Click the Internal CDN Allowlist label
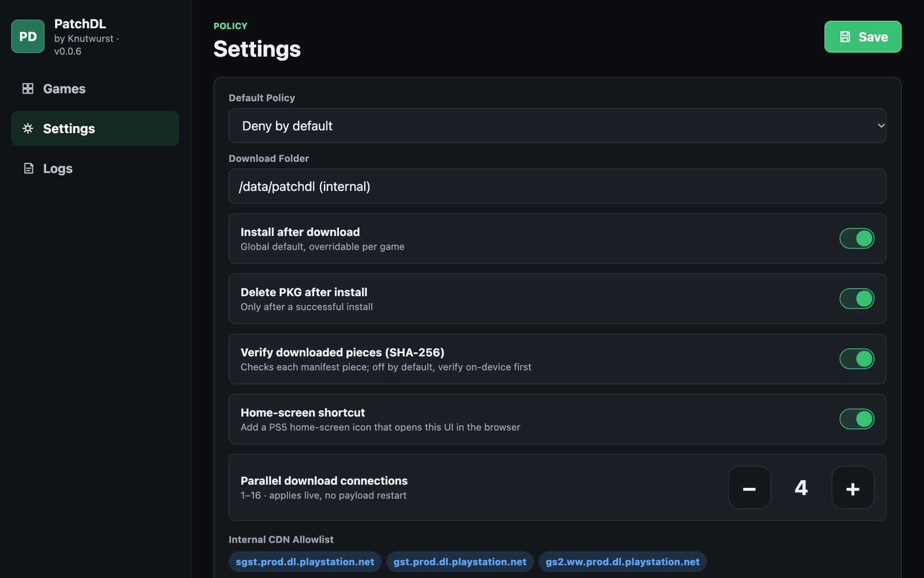The height and width of the screenshot is (578, 924). [x=281, y=539]
